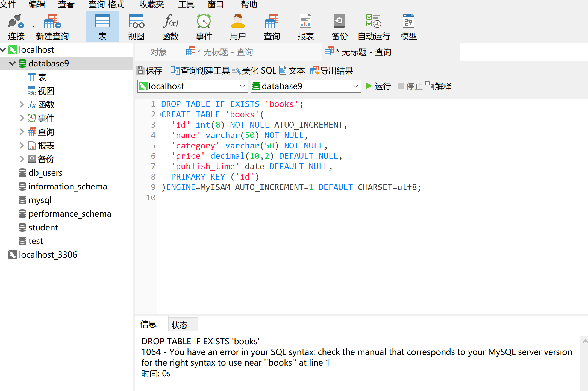Collapse the database9 tree node

12,63
